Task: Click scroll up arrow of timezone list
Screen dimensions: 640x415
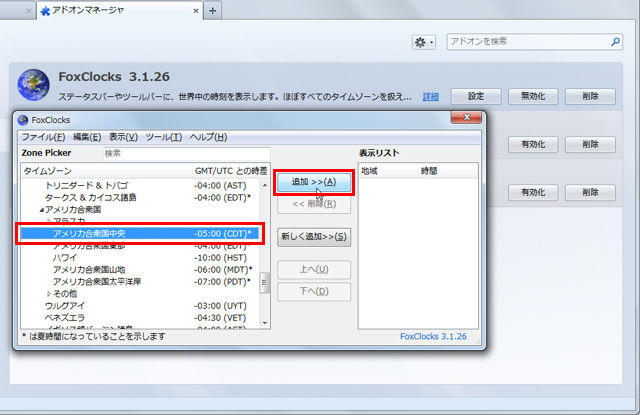Action: [264, 185]
